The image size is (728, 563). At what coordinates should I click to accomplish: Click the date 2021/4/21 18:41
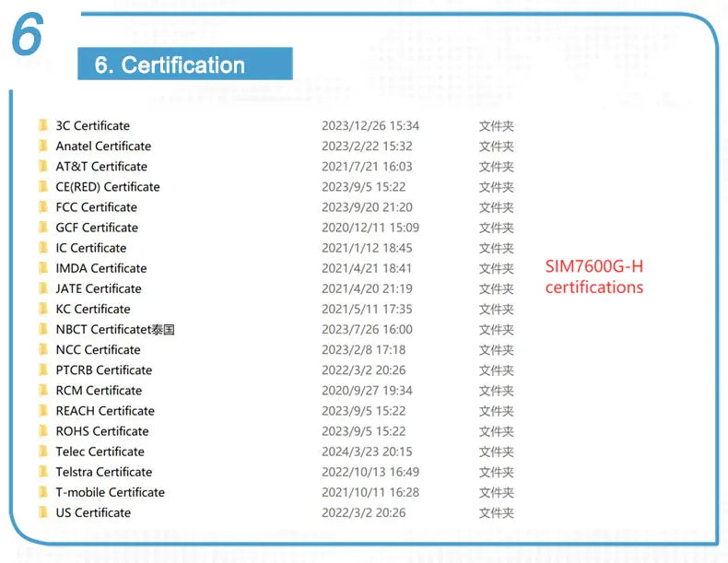pos(367,269)
